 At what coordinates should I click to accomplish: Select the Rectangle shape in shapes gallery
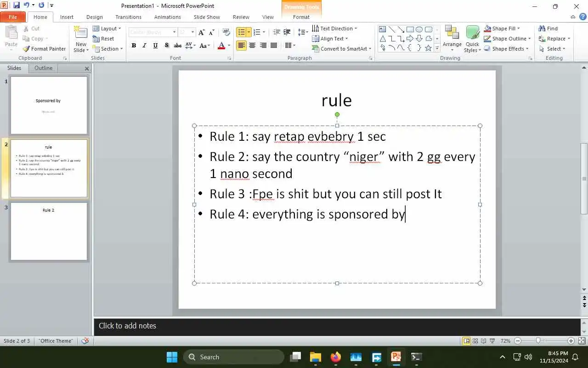point(410,29)
